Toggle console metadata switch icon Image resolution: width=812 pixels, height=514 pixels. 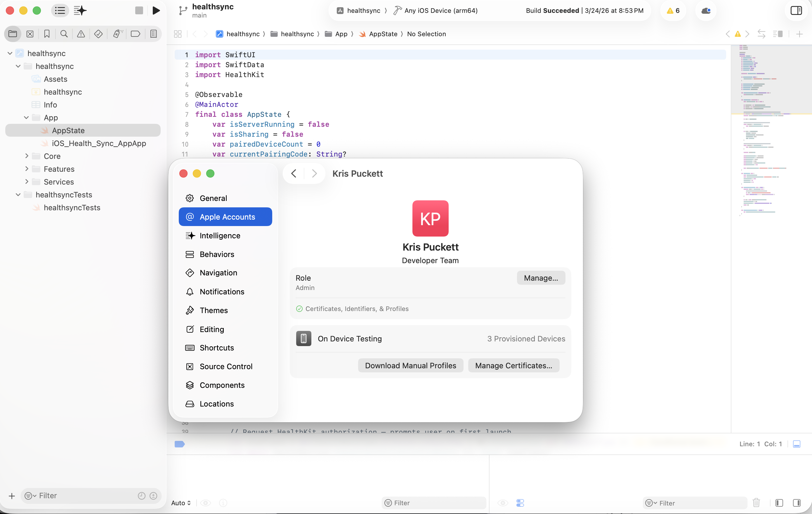(520, 503)
